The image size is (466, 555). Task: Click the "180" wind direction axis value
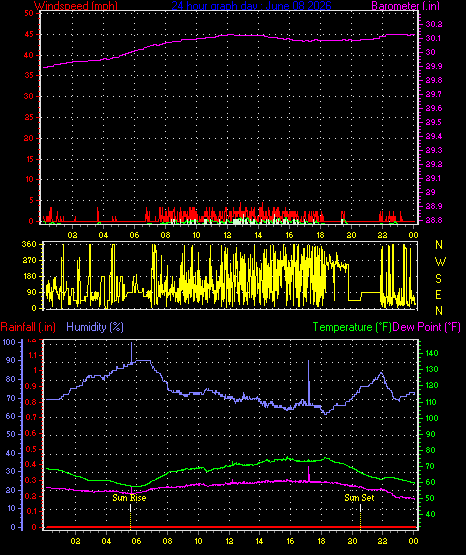click(29, 276)
